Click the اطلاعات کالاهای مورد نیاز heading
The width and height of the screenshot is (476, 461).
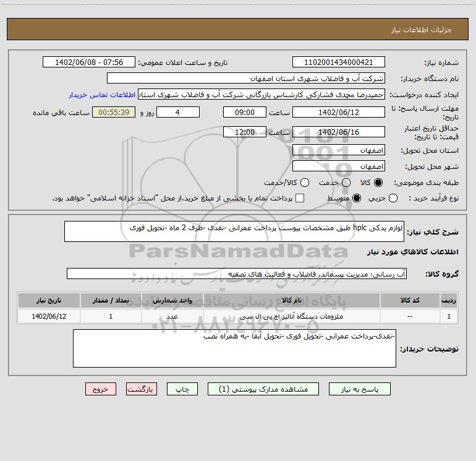tap(412, 252)
